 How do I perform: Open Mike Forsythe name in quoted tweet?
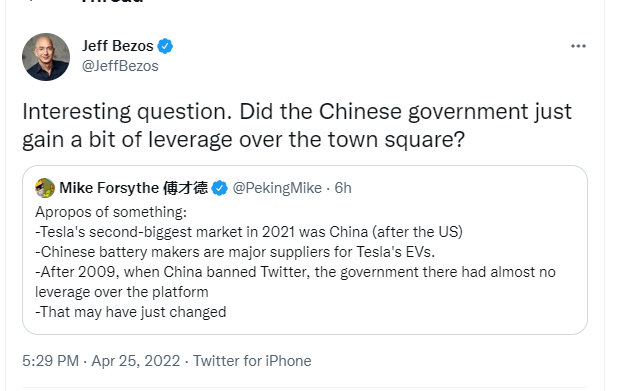pos(133,188)
